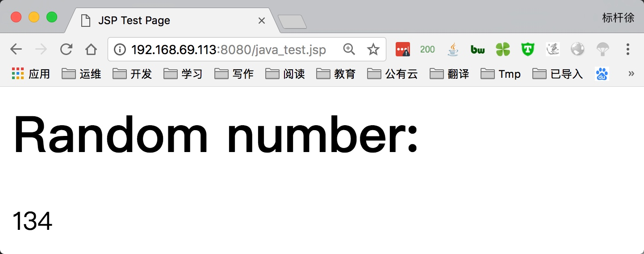
Task: Click the red LastPass extension icon
Action: pyautogui.click(x=403, y=49)
